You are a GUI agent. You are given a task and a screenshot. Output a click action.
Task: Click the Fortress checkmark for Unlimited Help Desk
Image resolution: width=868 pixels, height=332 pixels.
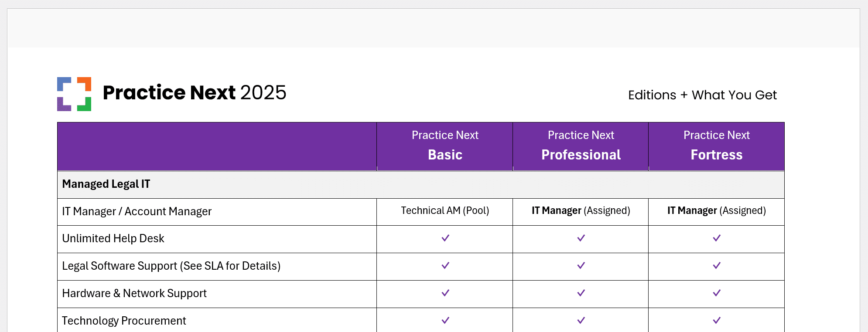pyautogui.click(x=716, y=238)
